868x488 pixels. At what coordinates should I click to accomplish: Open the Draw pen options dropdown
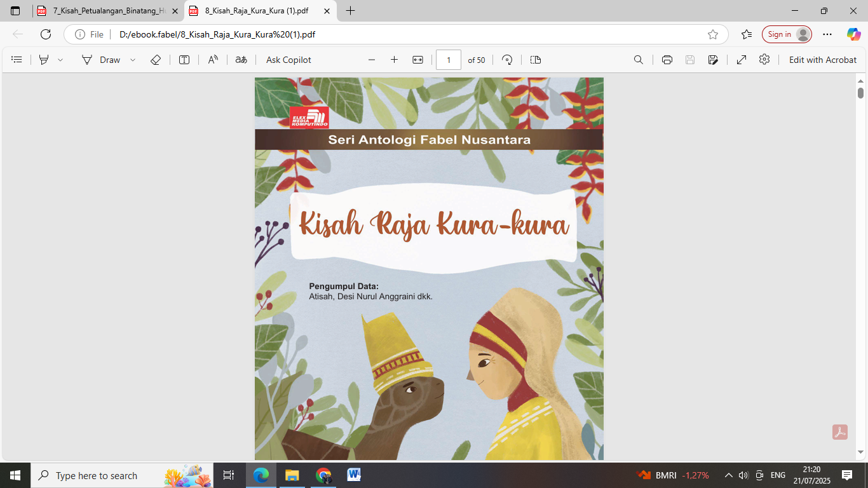pos(132,59)
